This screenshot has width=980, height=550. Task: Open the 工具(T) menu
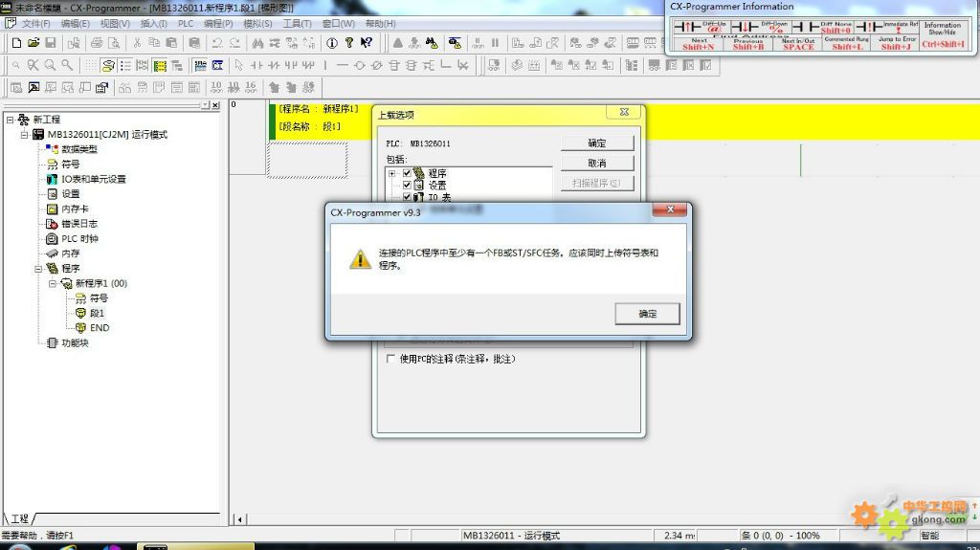(297, 24)
